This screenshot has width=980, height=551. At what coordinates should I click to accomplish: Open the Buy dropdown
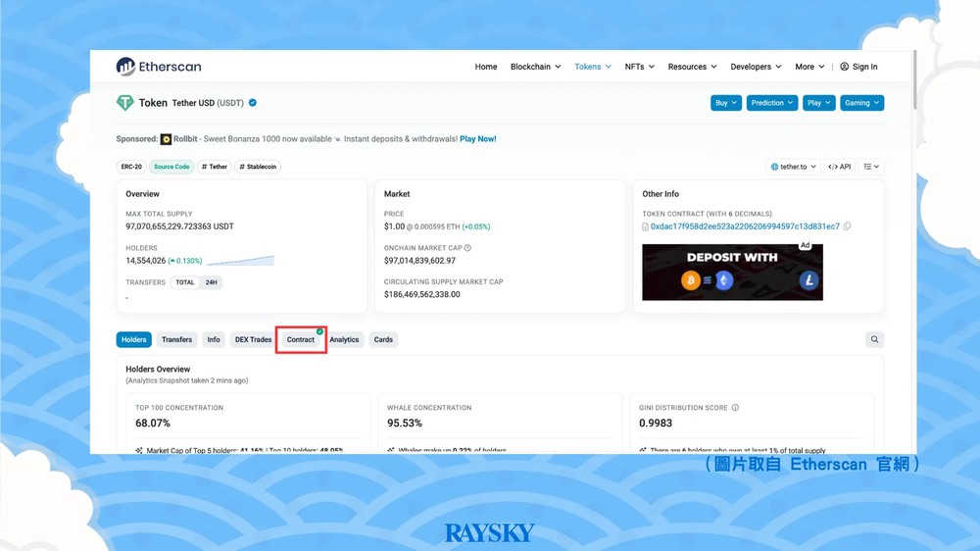click(725, 103)
